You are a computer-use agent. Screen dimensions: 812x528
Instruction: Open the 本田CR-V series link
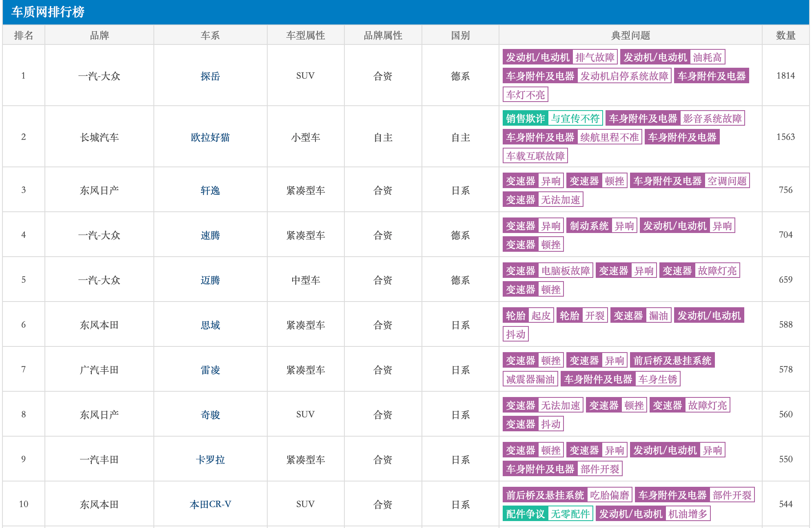click(210, 504)
